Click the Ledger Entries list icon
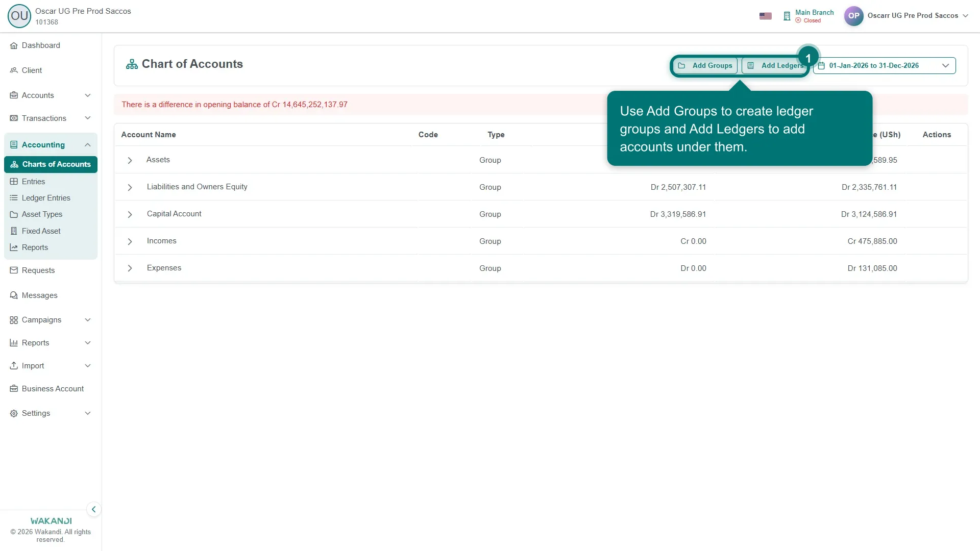 pyautogui.click(x=14, y=198)
